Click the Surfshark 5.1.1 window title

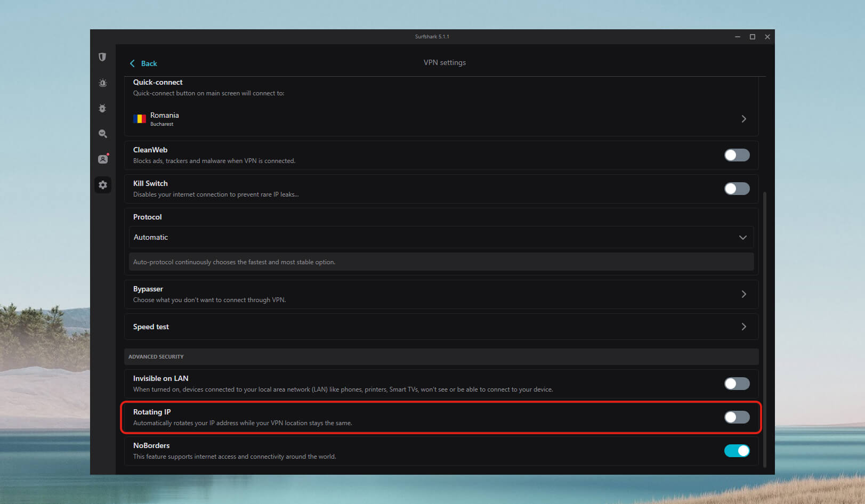(432, 37)
